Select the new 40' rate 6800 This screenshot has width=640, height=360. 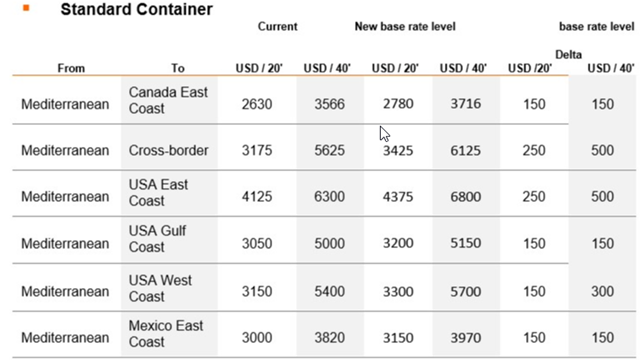pos(466,197)
